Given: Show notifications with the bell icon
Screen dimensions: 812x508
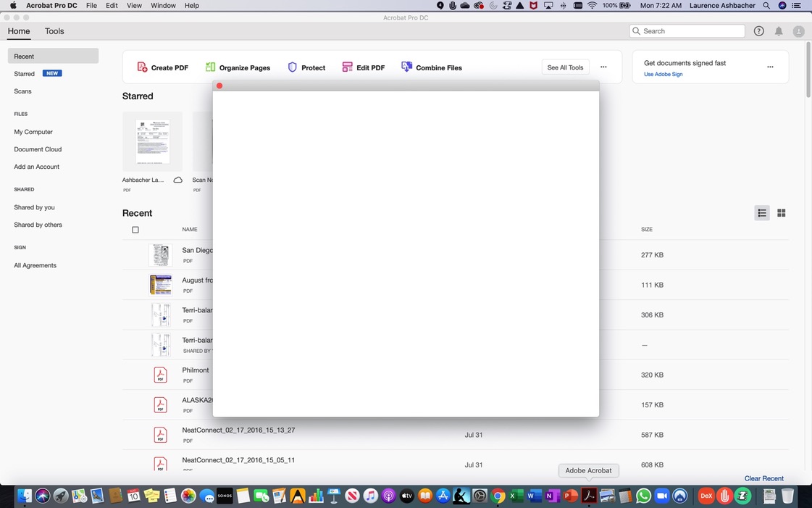Looking at the screenshot, I should [779, 31].
